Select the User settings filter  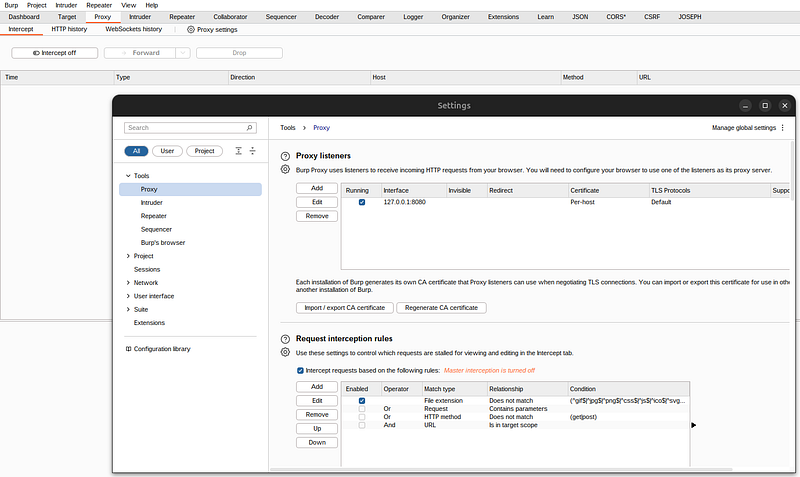pos(167,151)
